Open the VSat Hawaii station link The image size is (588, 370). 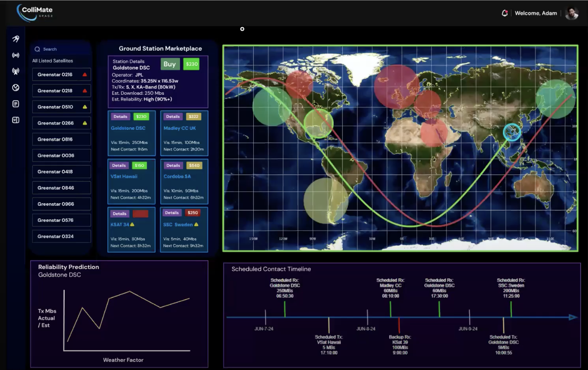124,176
